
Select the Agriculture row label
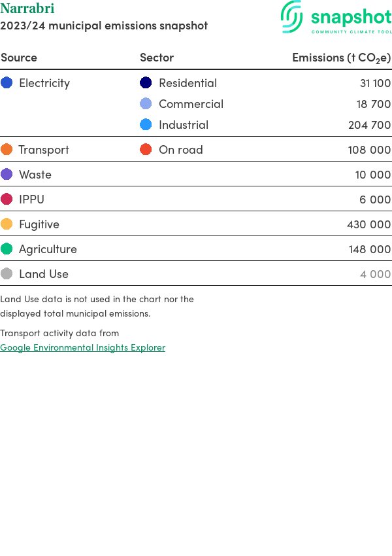[x=48, y=249]
